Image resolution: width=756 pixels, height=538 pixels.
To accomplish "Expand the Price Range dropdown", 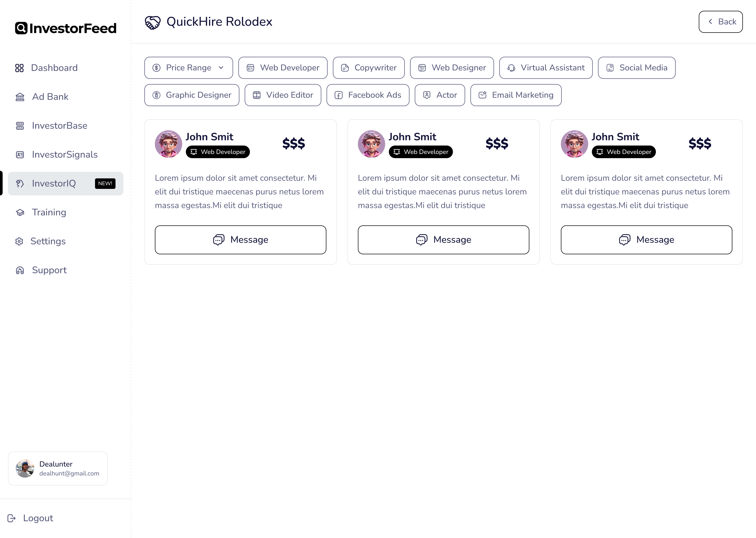I will point(188,68).
